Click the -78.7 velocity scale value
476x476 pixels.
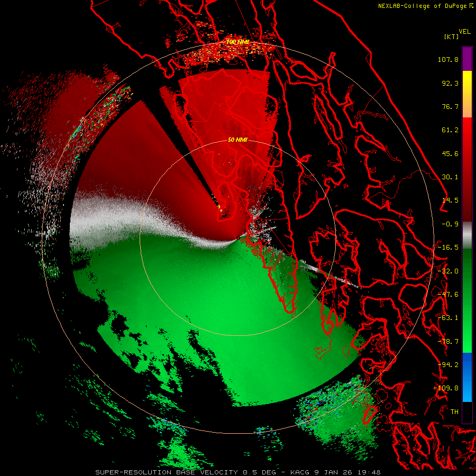coord(448,342)
